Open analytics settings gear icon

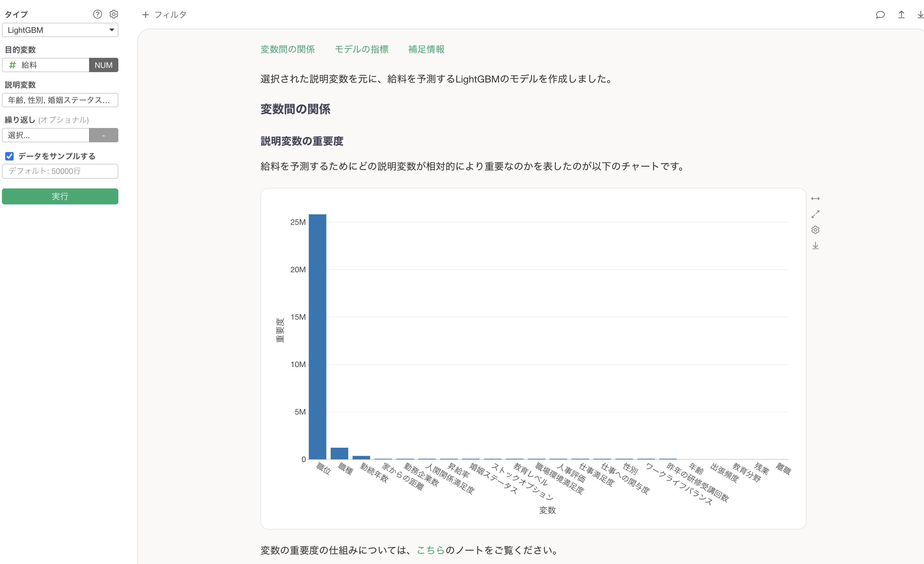(x=113, y=14)
